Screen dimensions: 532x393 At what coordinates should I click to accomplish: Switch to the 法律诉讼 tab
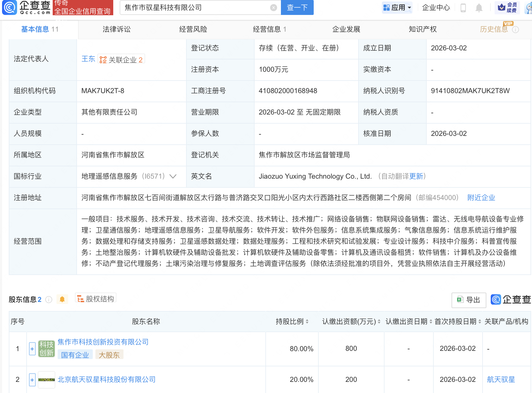pyautogui.click(x=116, y=29)
